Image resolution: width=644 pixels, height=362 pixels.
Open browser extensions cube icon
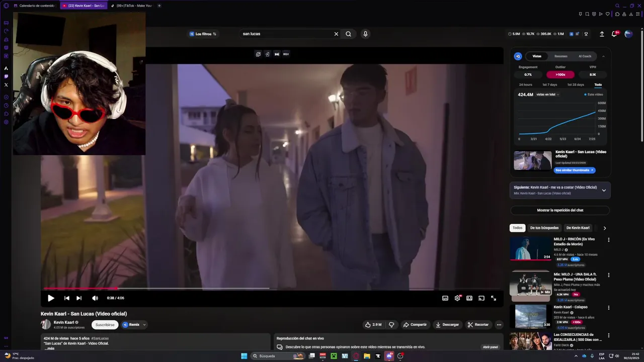(617, 14)
